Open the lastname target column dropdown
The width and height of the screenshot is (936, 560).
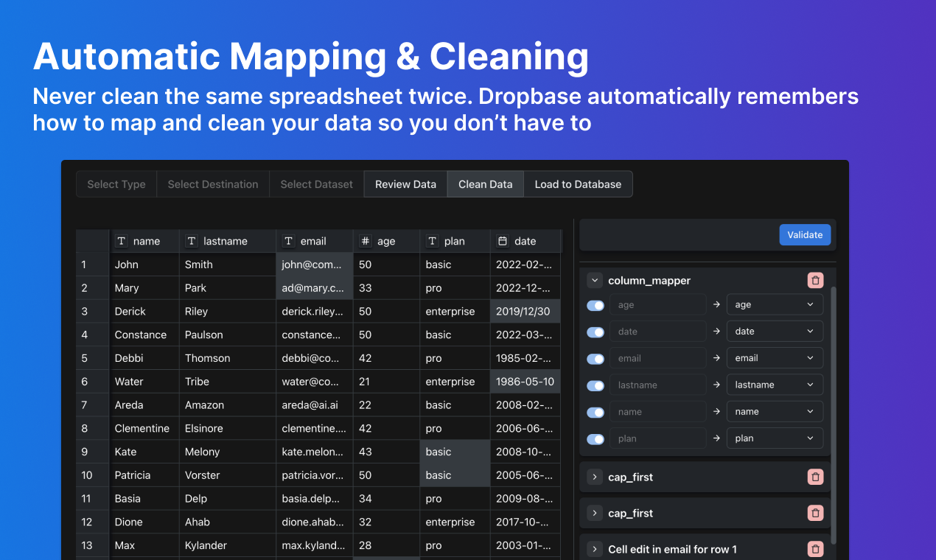[x=775, y=385]
